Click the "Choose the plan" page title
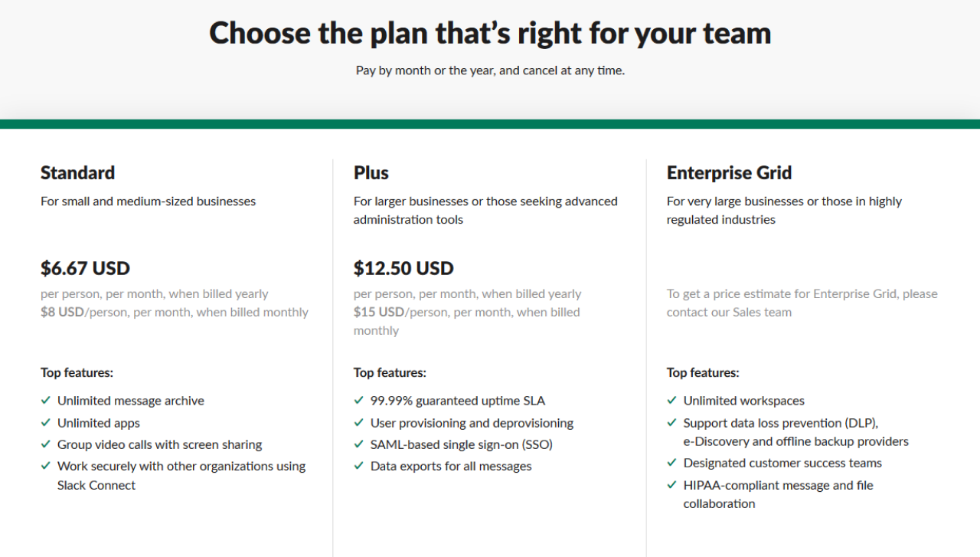Image resolution: width=980 pixels, height=557 pixels. tap(490, 33)
